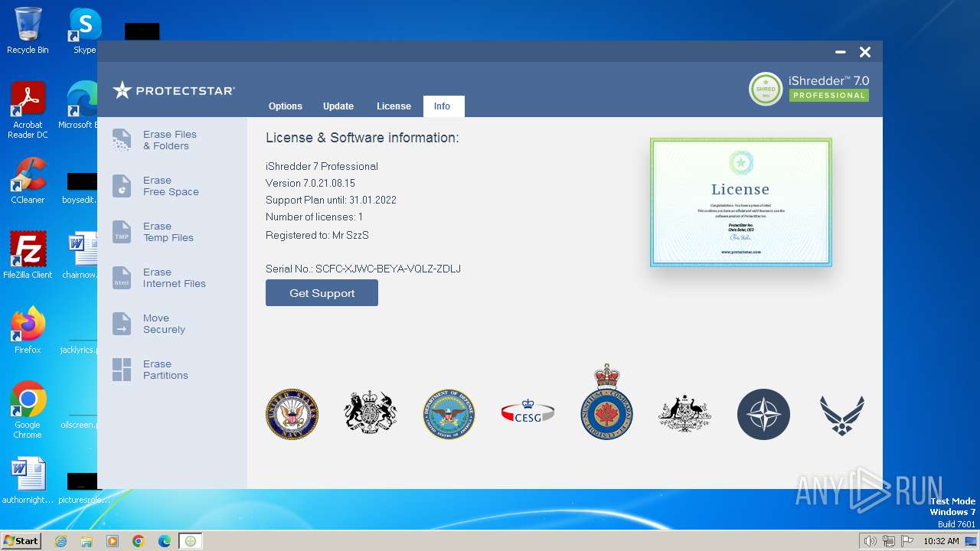Screen dimensions: 980x551
Task: Select the Info tab
Action: click(x=443, y=106)
